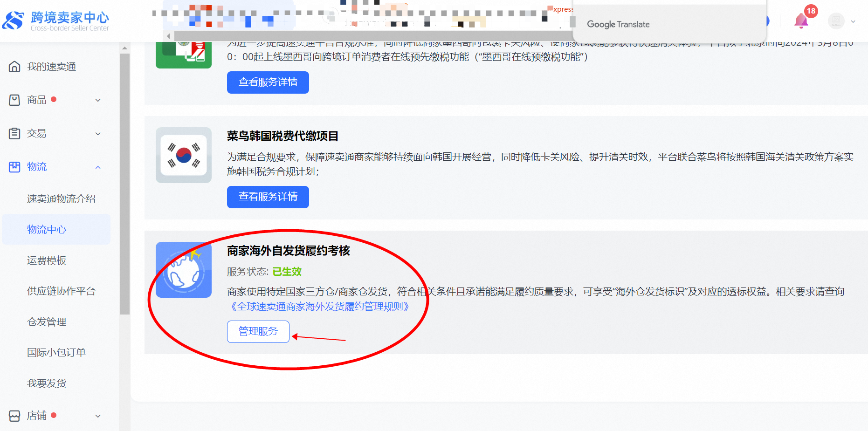The height and width of the screenshot is (431, 868).
Task: Expand the 交易 menu chevron
Action: [98, 134]
